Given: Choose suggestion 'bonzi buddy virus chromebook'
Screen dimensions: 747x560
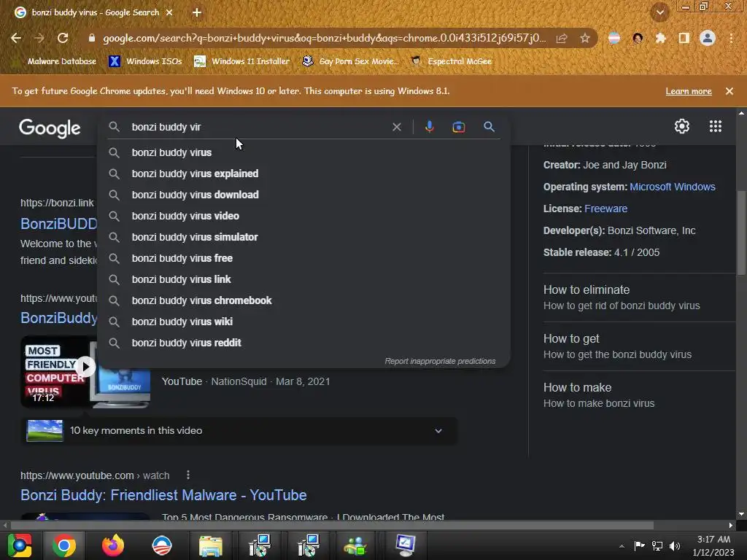Looking at the screenshot, I should coord(304,300).
